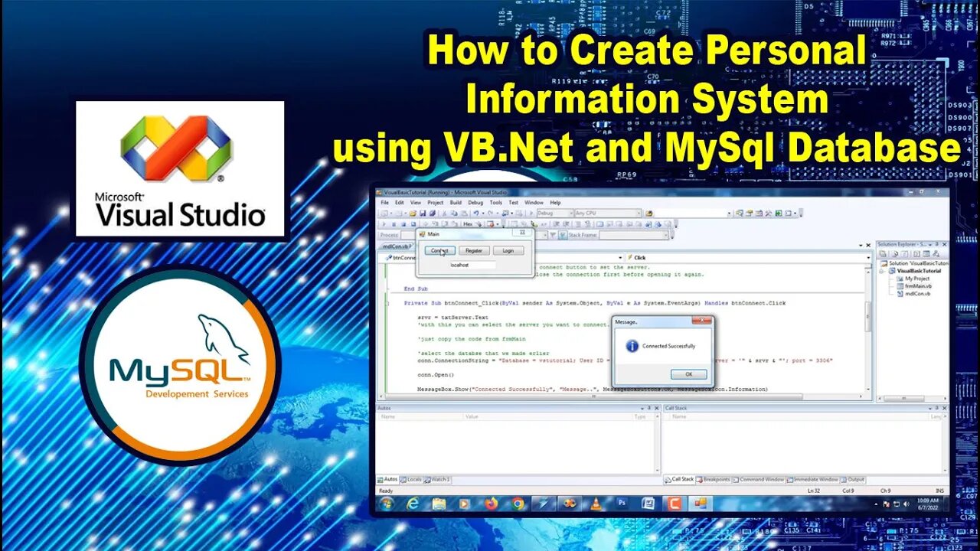The height and width of the screenshot is (551, 980).
Task: Open the View menu
Action: click(x=416, y=202)
